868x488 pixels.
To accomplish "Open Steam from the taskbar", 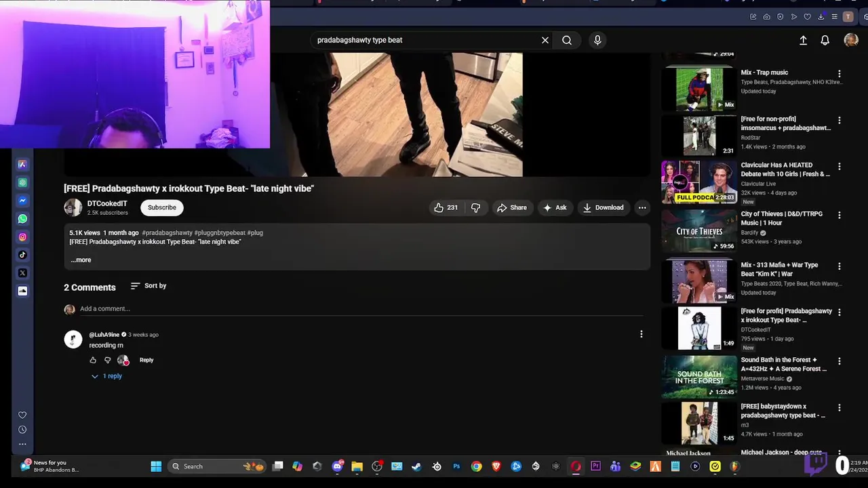I will (416, 466).
